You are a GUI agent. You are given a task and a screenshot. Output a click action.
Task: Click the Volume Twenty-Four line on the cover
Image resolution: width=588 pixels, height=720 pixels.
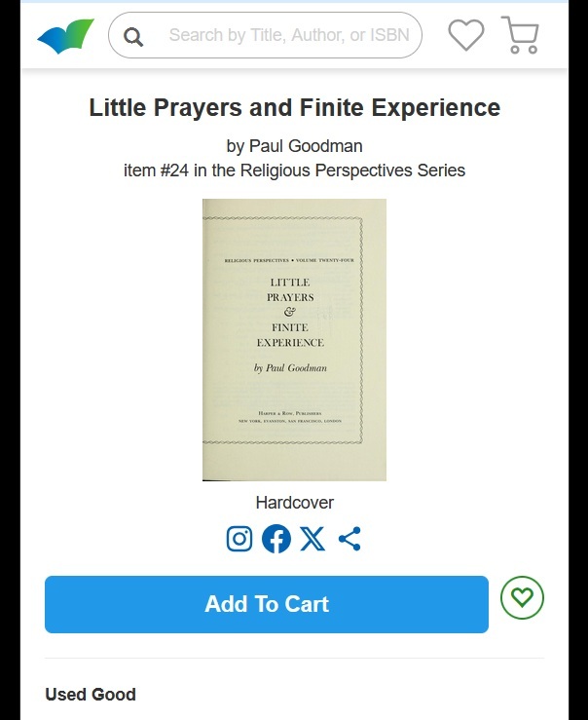tap(325, 260)
